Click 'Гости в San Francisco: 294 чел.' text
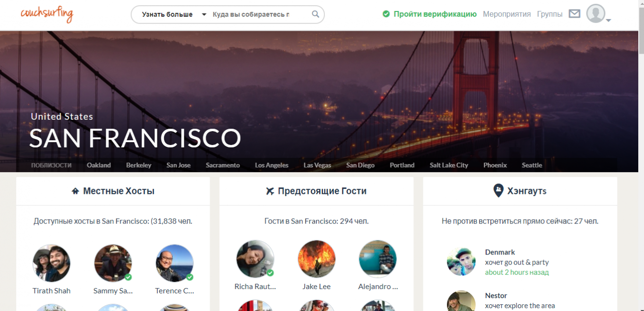 316,221
